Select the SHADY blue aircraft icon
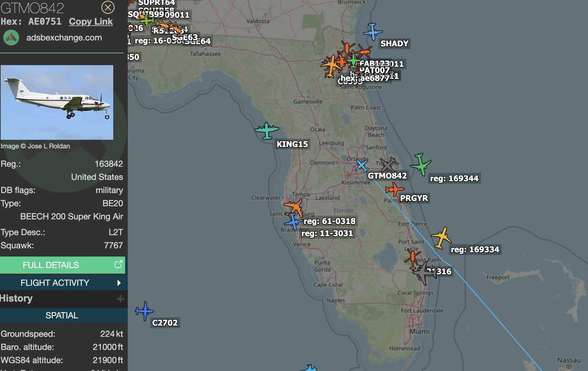 [x=373, y=32]
